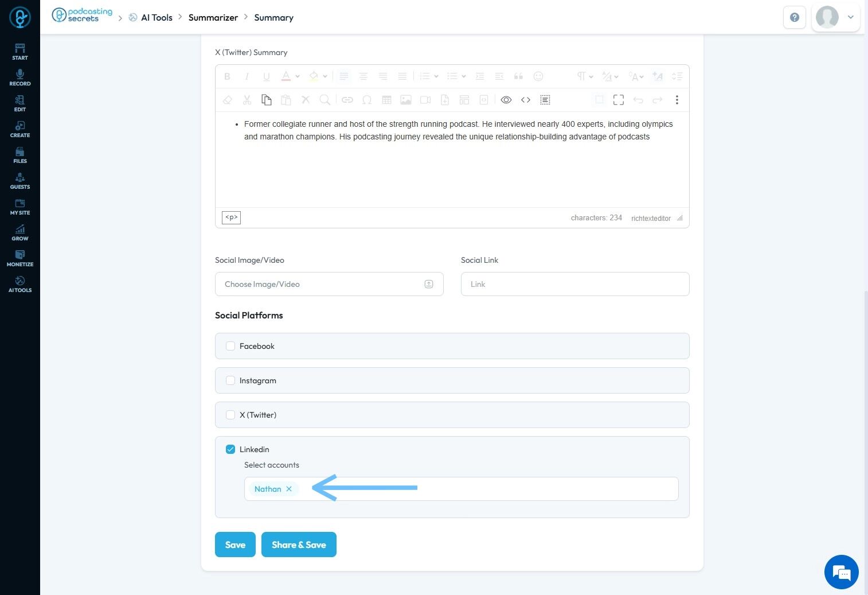Navigate to AI Tools breadcrumb

(x=156, y=18)
